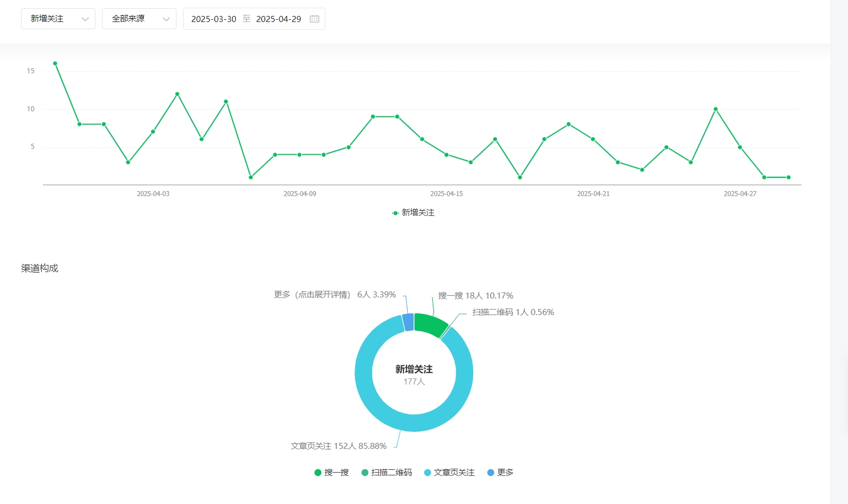Click the data point on 2025-04-15
Image resolution: width=848 pixels, height=504 pixels.
click(447, 155)
